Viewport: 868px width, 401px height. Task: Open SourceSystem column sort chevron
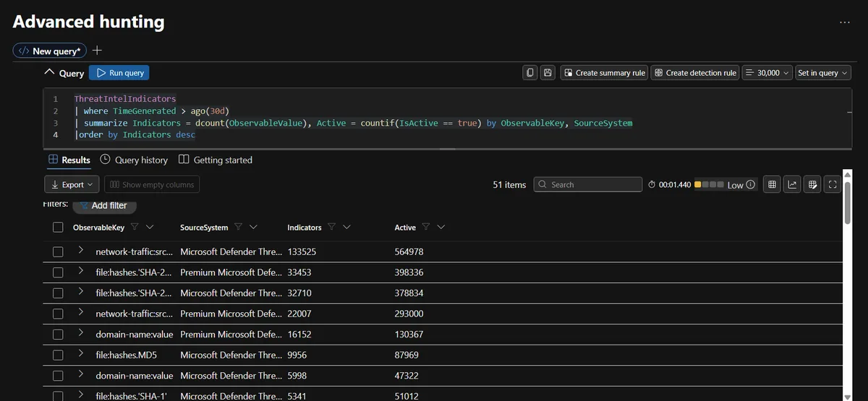(253, 227)
